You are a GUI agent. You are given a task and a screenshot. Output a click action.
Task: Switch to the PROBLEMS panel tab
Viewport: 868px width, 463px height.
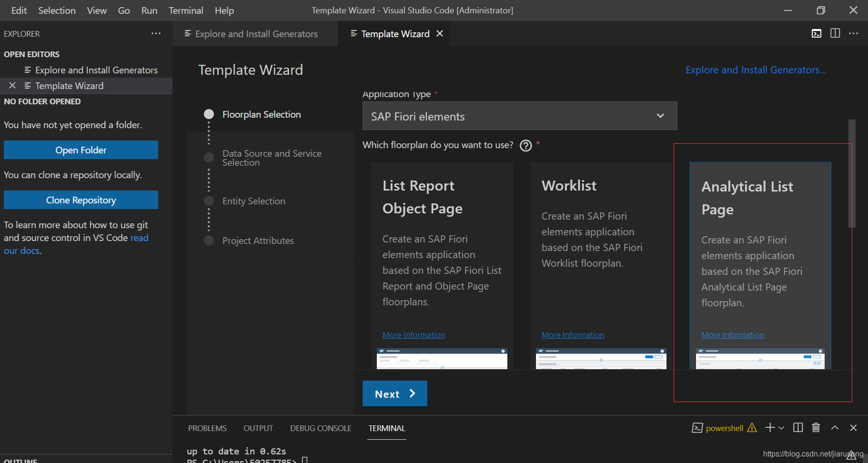pyautogui.click(x=207, y=428)
